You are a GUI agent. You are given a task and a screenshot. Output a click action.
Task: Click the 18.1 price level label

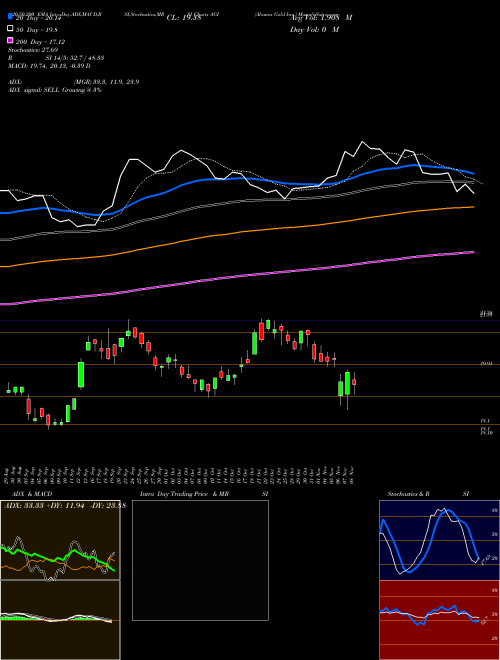click(484, 420)
